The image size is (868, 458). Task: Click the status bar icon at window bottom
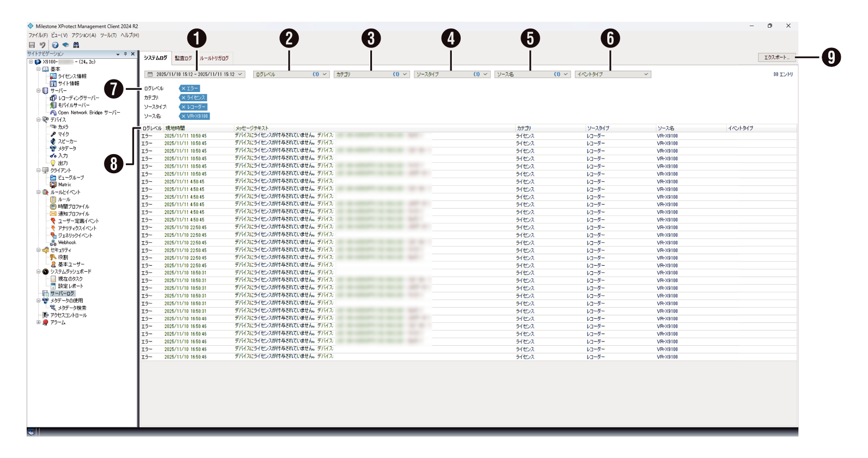[31, 432]
